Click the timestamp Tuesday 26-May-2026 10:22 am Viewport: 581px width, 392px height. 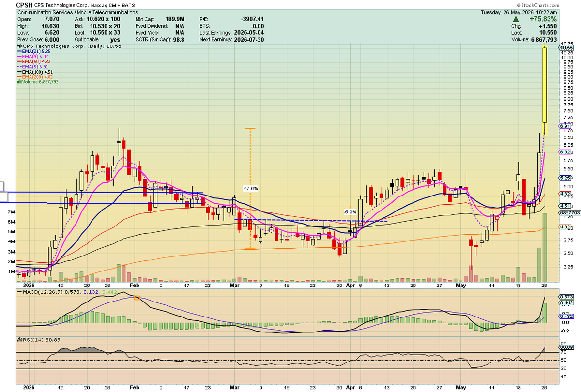(x=520, y=12)
